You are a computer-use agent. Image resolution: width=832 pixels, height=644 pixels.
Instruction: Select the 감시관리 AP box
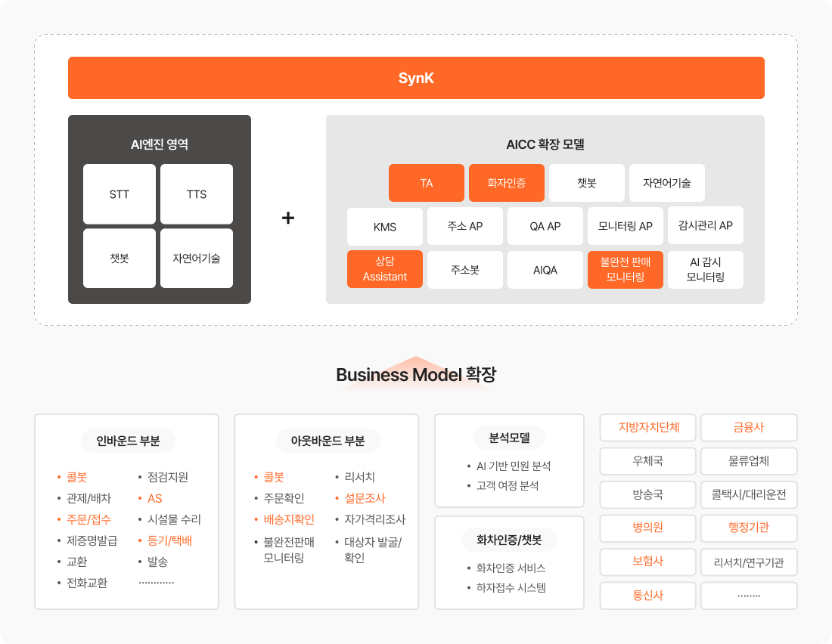tap(705, 226)
